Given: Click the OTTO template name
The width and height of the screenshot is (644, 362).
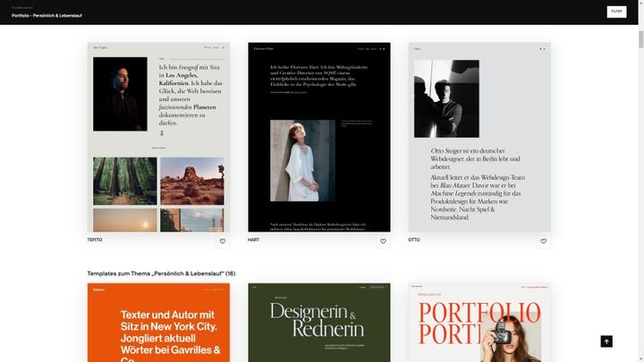Looking at the screenshot, I should point(414,240).
